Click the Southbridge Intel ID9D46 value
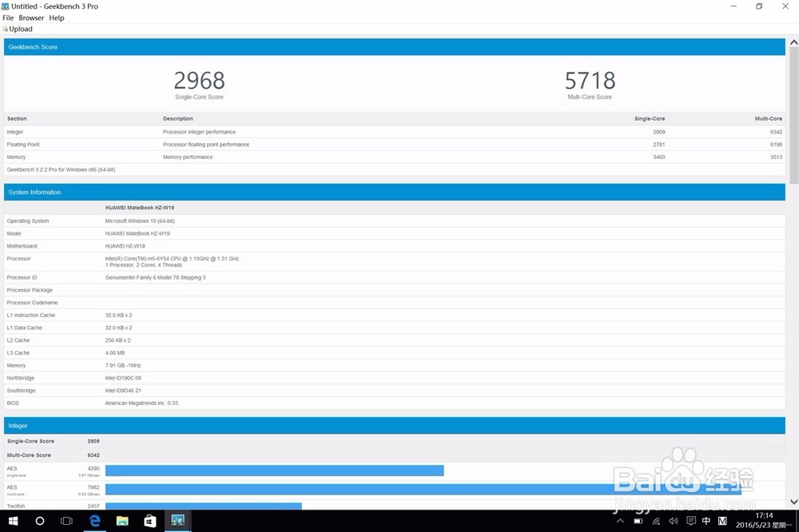The width and height of the screenshot is (799, 532). (123, 391)
